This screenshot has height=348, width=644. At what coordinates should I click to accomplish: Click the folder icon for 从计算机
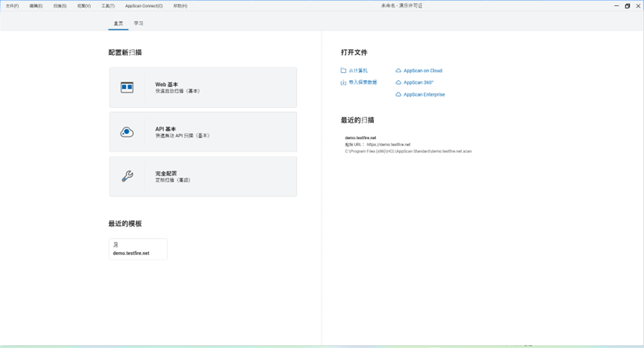coord(343,71)
